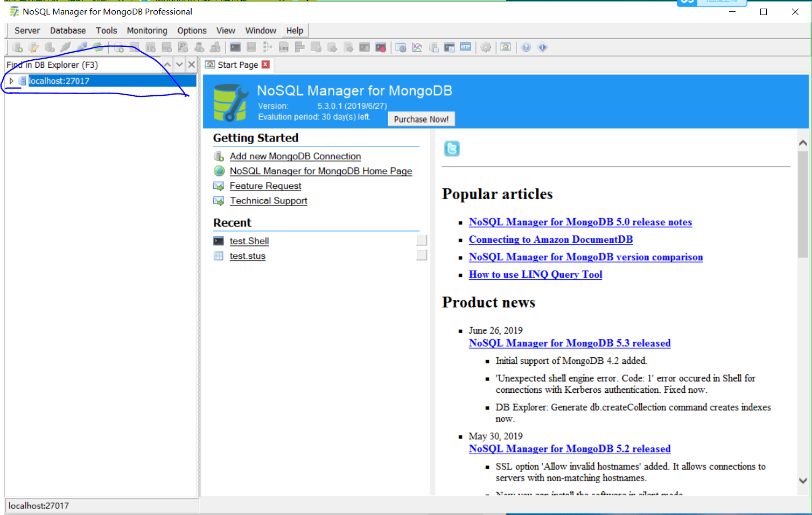Open the version comparison article link
The width and height of the screenshot is (812, 515).
point(586,257)
